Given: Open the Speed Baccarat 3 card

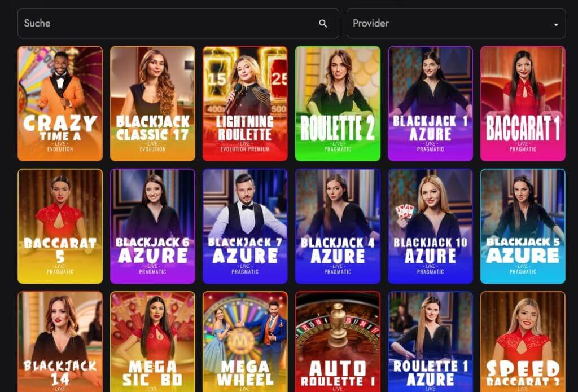Looking at the screenshot, I should 523,342.
